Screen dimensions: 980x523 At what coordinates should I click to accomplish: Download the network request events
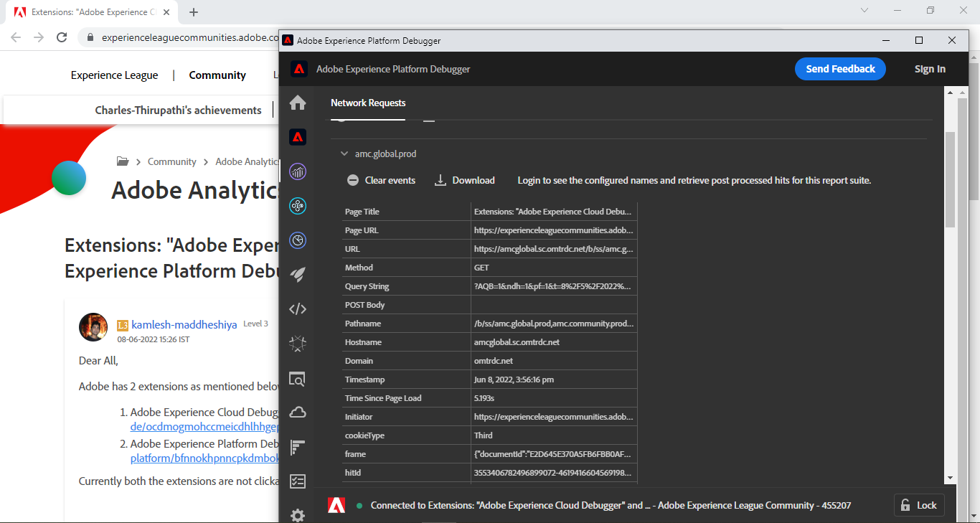[x=465, y=180]
